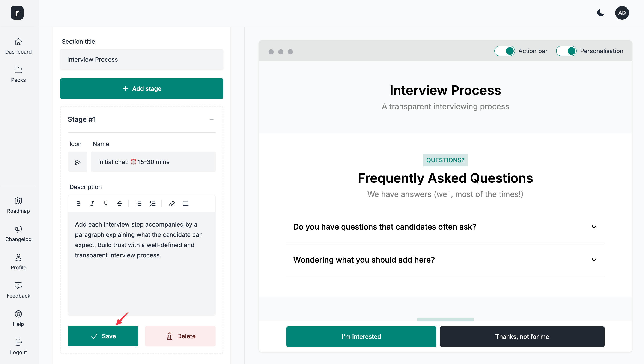
Task: Change the Stage #1 icon
Action: pyautogui.click(x=78, y=162)
